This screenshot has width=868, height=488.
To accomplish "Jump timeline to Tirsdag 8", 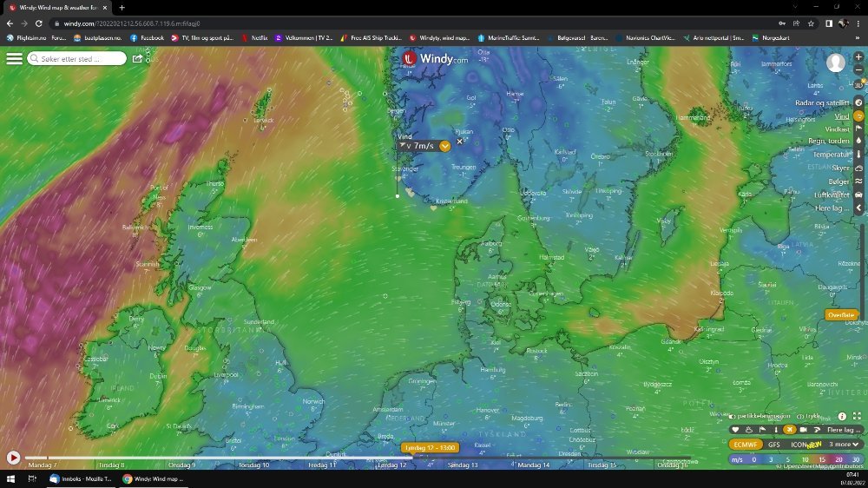I will (111, 465).
